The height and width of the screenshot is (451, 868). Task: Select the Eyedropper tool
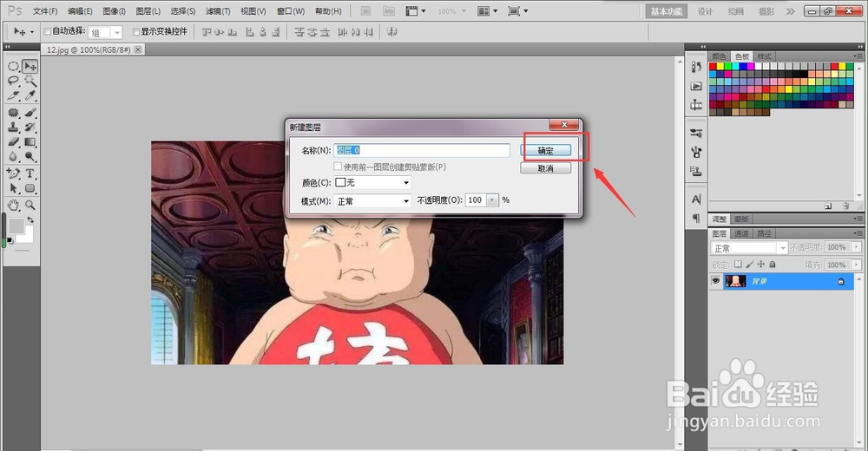click(x=30, y=95)
